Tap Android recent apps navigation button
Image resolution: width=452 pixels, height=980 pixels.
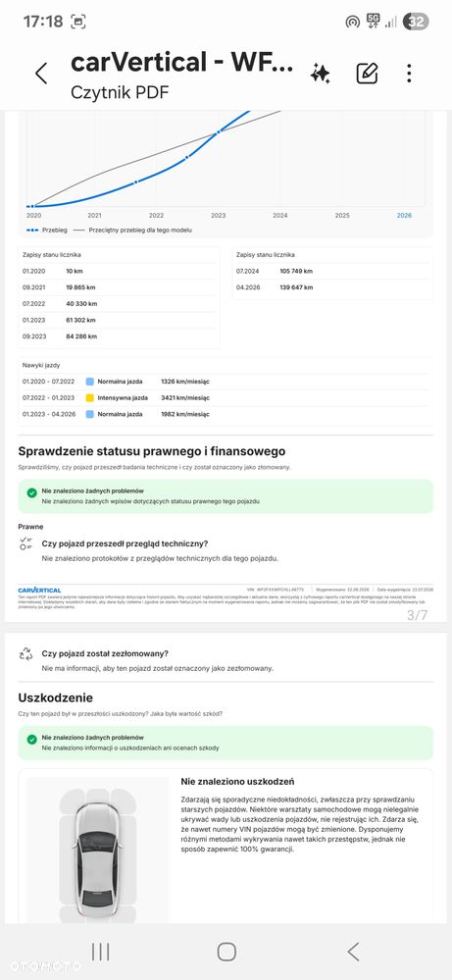[x=101, y=952]
